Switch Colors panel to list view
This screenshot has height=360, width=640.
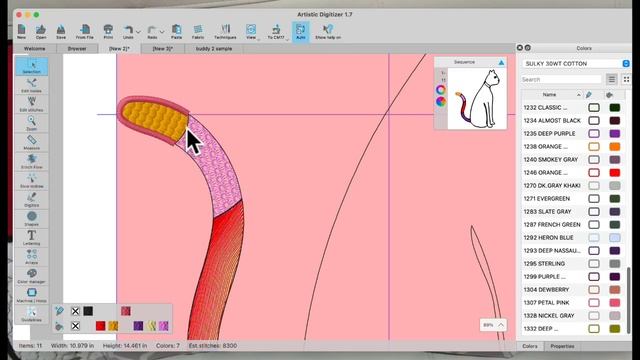click(x=611, y=79)
